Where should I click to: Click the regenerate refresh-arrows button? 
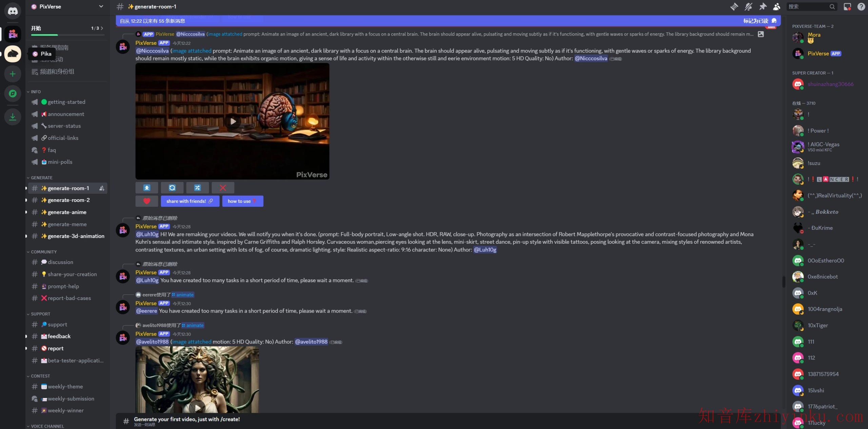(x=172, y=188)
